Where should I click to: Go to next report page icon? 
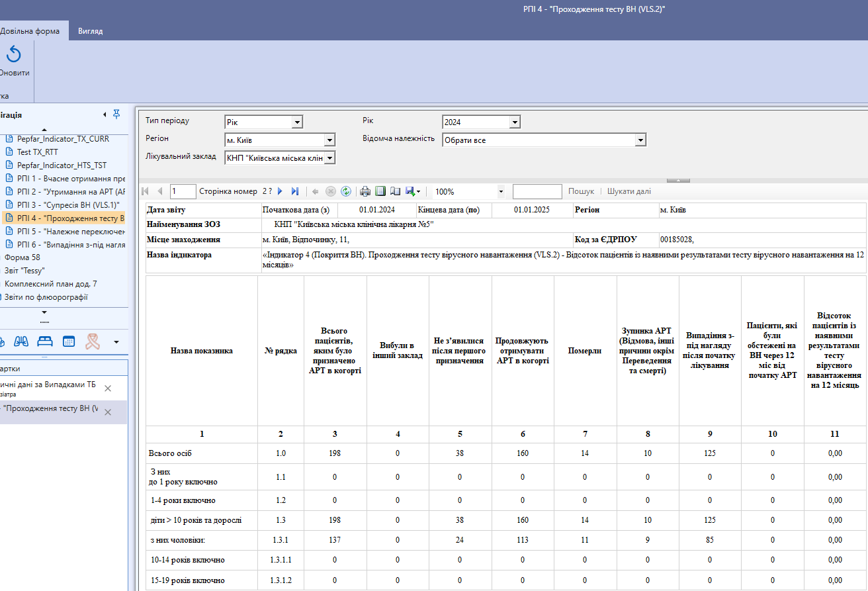click(x=280, y=191)
